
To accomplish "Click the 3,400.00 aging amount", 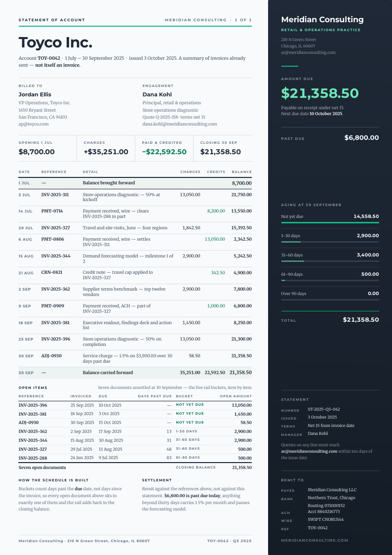I will coord(368,255).
